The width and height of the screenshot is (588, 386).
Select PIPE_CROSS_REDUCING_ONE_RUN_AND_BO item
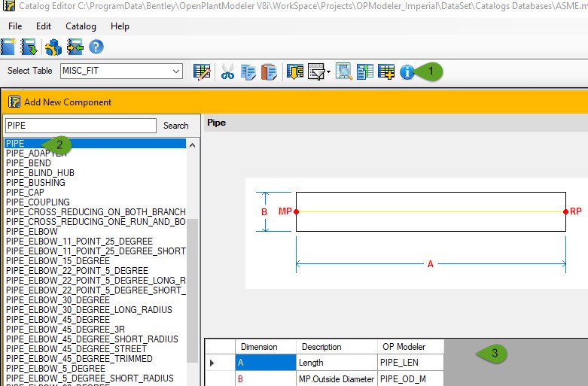pyautogui.click(x=96, y=221)
